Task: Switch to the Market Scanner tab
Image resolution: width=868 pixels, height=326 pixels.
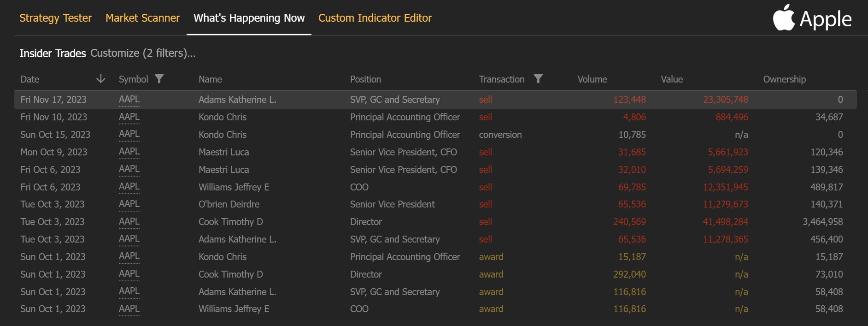Action: tap(142, 18)
